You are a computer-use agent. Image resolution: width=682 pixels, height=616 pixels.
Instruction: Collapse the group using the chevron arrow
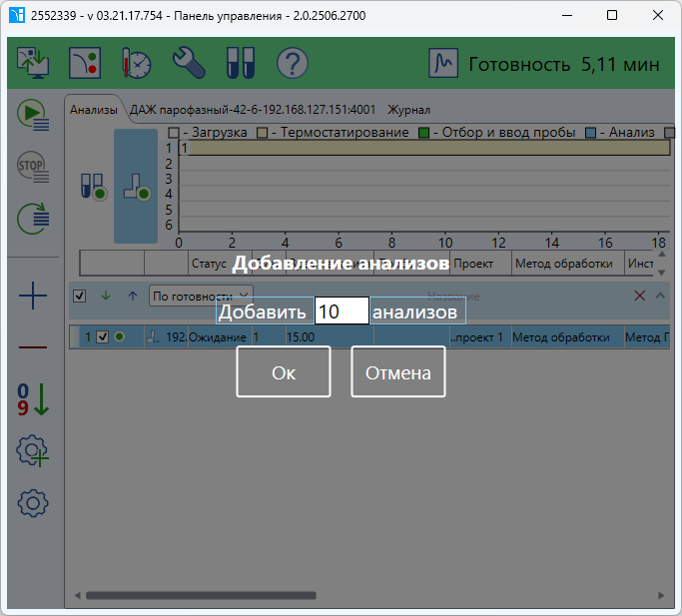(660, 296)
